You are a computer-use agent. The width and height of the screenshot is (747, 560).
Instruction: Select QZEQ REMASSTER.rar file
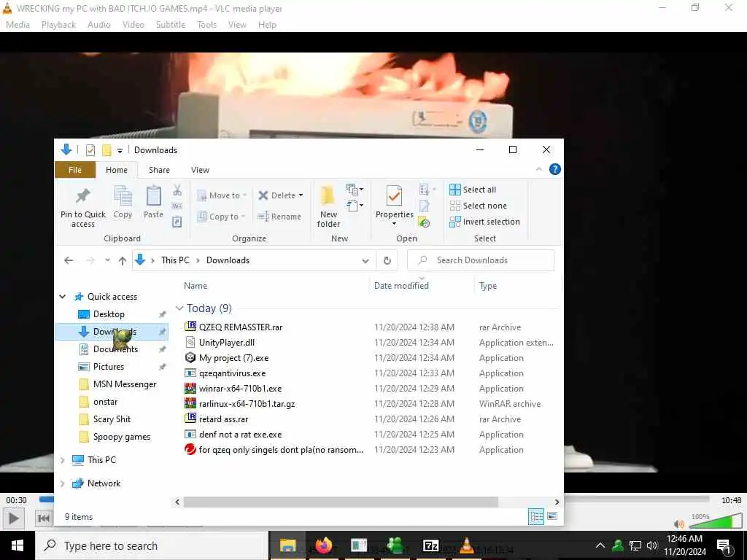tap(241, 327)
